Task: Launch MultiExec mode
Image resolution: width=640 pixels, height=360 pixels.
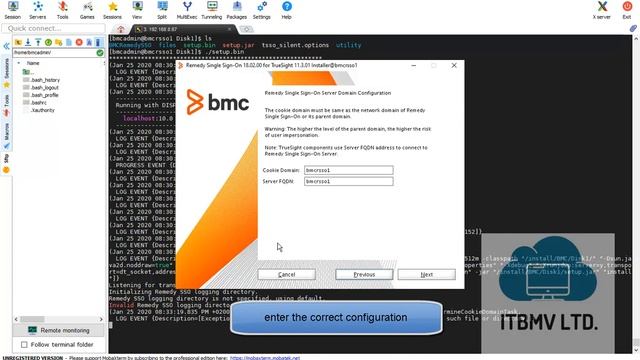Action: coord(187,10)
